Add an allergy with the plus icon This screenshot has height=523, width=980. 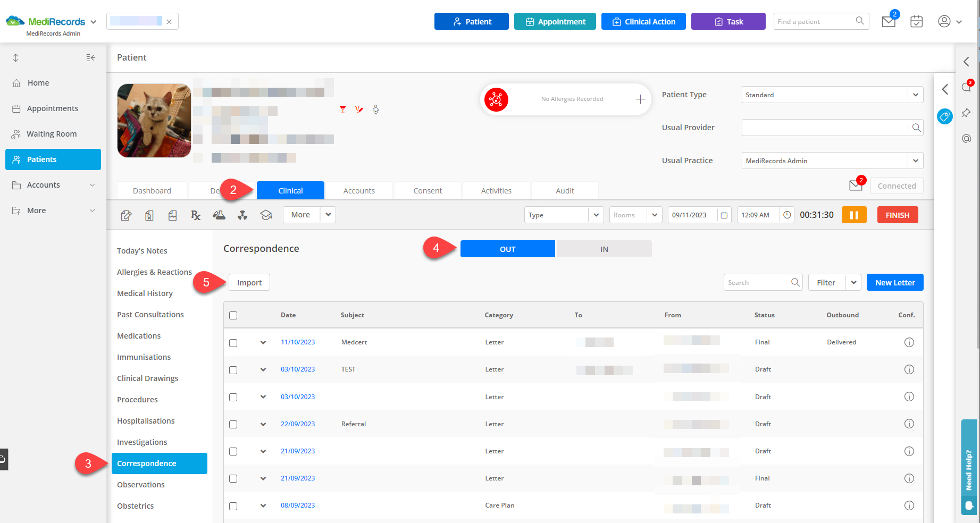640,99
